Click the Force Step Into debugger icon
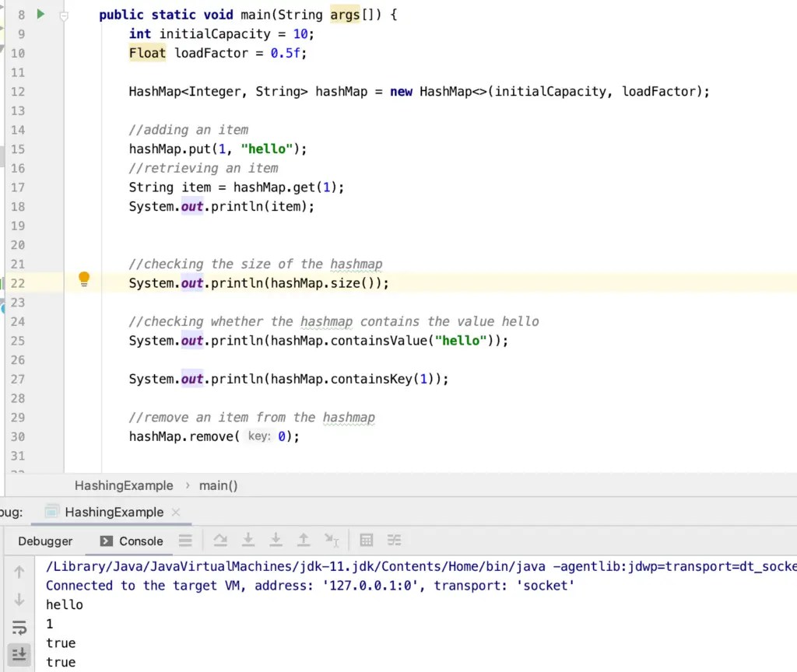Viewport: 797px width, 672px height. 276,540
